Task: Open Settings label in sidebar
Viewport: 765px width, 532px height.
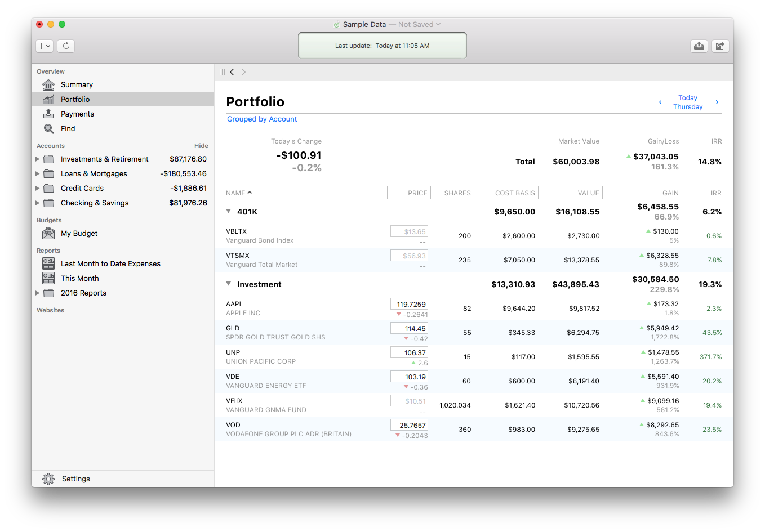Action: point(76,479)
